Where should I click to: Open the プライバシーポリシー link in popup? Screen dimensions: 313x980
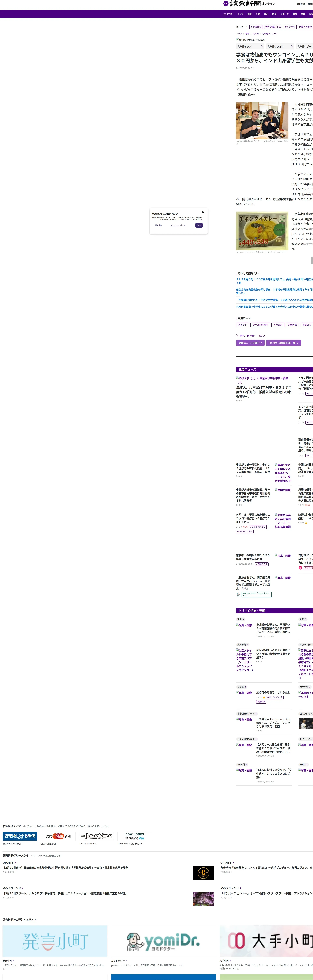[x=179, y=225]
